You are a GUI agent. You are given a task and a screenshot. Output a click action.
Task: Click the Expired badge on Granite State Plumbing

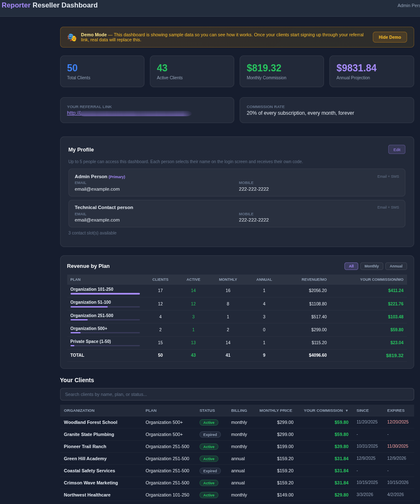[x=210, y=434]
